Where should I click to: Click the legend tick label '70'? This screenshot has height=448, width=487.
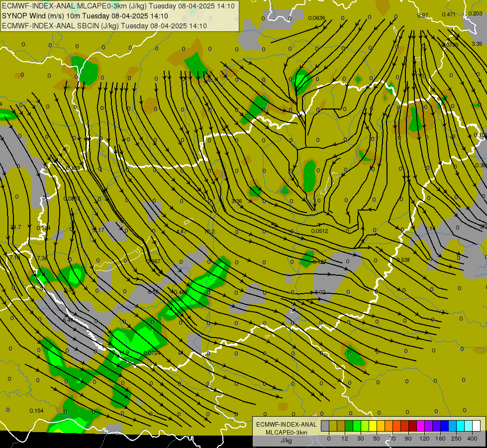(392, 439)
